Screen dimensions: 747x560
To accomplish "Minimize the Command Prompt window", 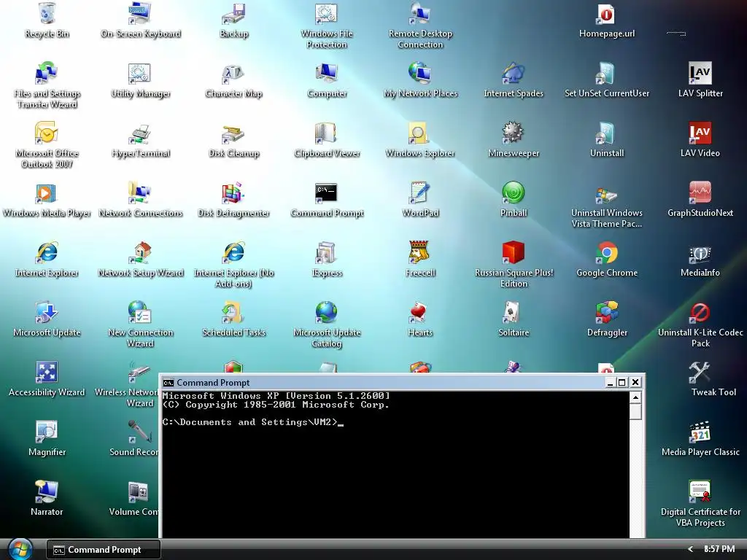I will [611, 382].
